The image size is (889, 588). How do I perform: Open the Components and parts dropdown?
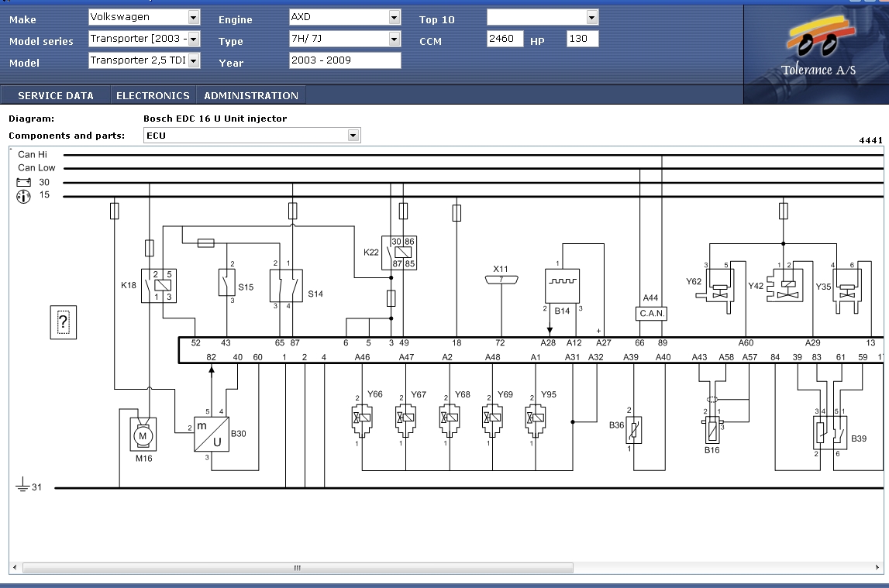[x=353, y=136]
